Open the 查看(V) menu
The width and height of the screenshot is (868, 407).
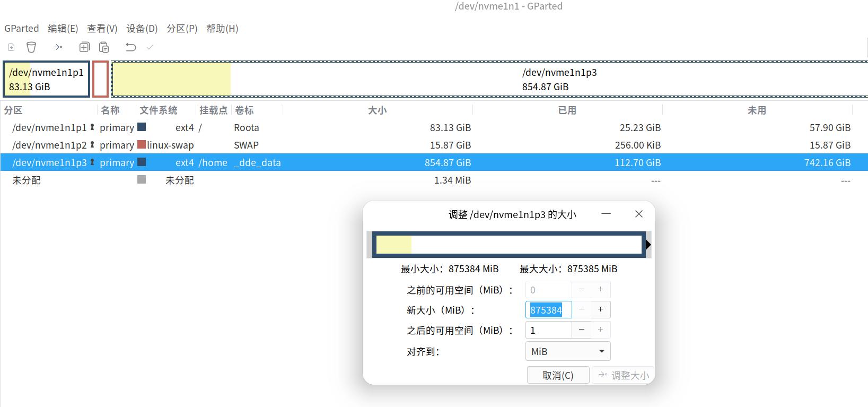[102, 29]
